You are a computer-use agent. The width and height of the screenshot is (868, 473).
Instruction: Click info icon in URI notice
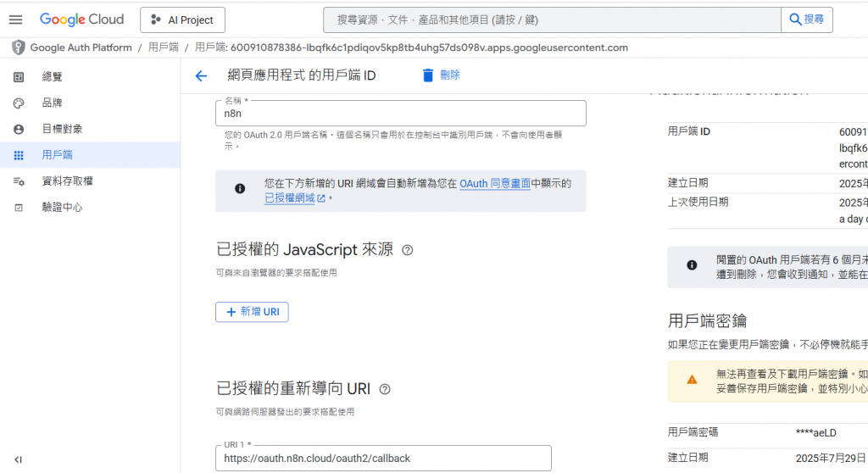click(240, 188)
